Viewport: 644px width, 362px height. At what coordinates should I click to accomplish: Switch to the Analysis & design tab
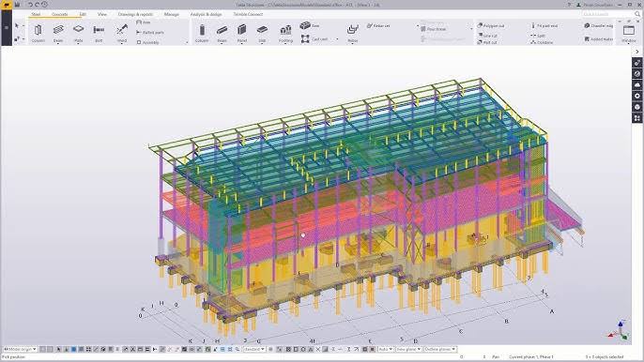coord(206,14)
